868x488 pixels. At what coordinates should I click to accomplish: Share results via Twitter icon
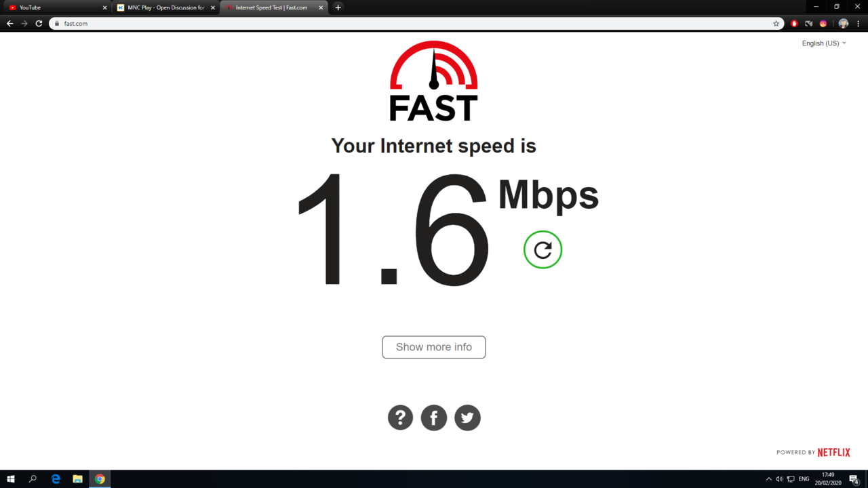coord(467,418)
